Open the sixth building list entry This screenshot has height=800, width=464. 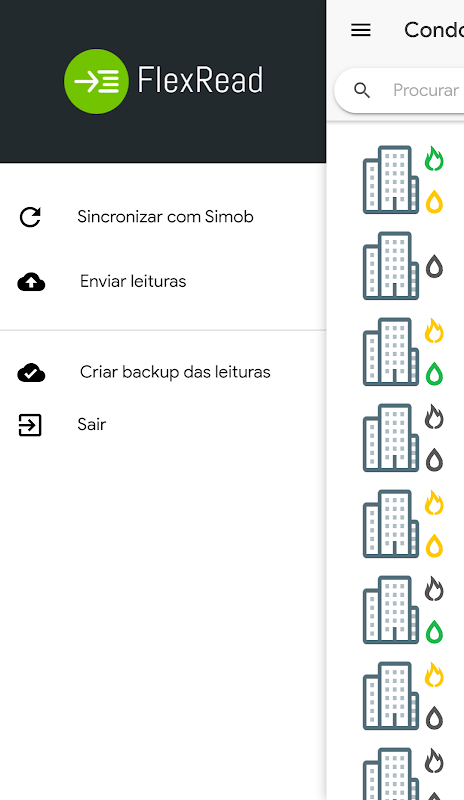395,610
